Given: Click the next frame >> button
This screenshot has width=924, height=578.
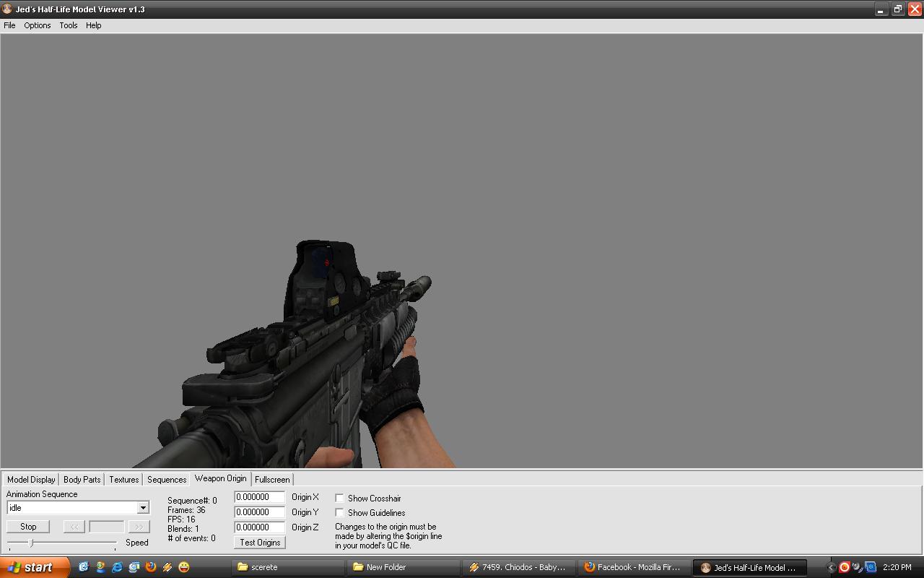Looking at the screenshot, I should pos(139,527).
